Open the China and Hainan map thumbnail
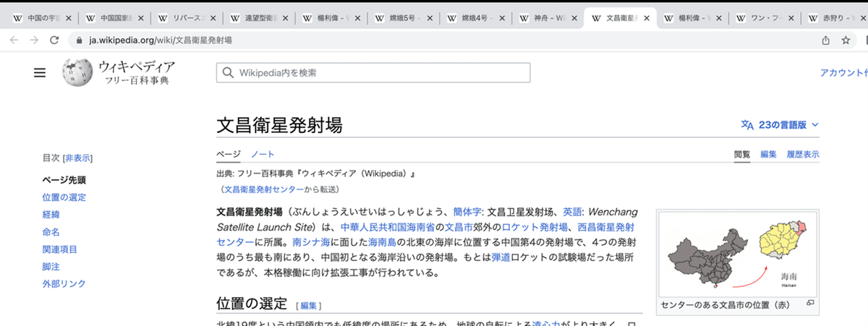 pos(737,254)
